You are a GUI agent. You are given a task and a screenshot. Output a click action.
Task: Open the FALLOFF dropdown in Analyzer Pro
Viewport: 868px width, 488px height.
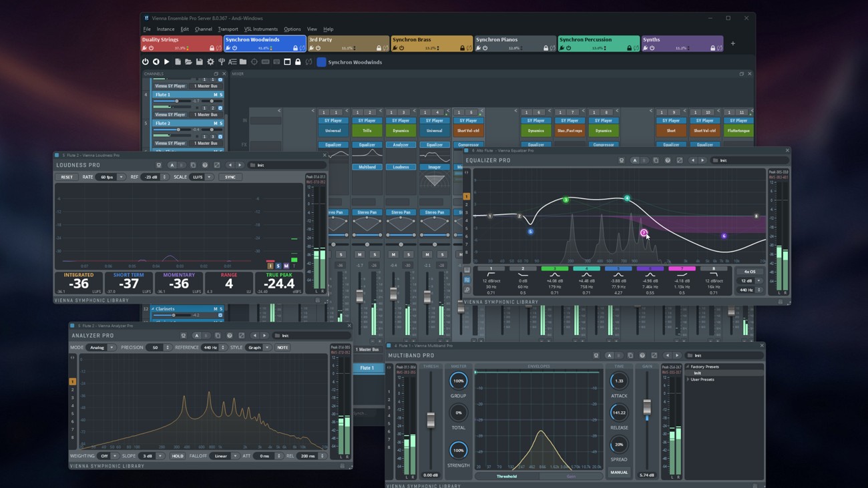point(235,456)
